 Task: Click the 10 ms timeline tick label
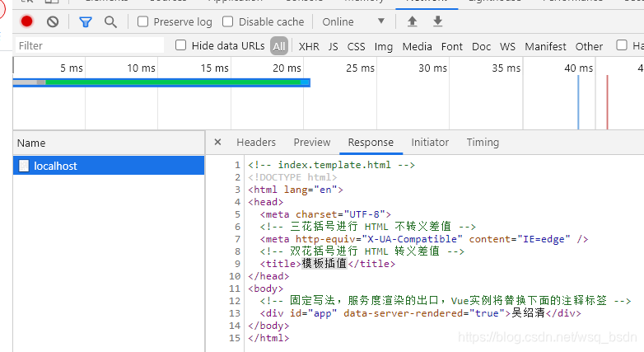pos(141,68)
